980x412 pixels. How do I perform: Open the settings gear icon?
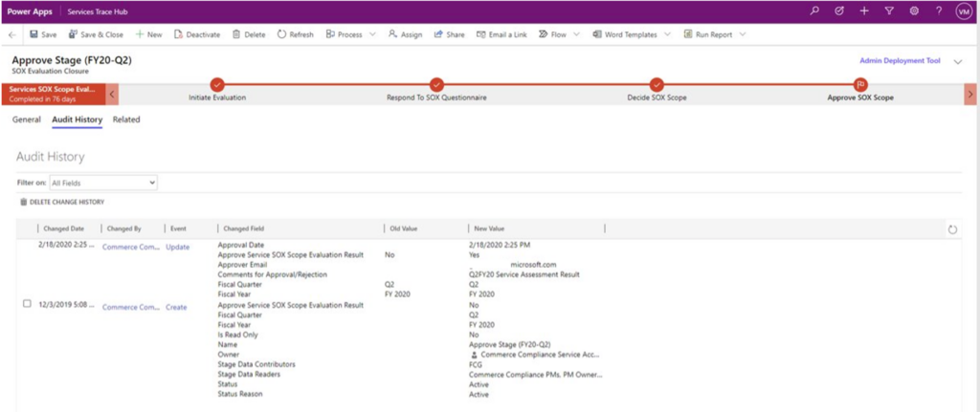coord(914,11)
